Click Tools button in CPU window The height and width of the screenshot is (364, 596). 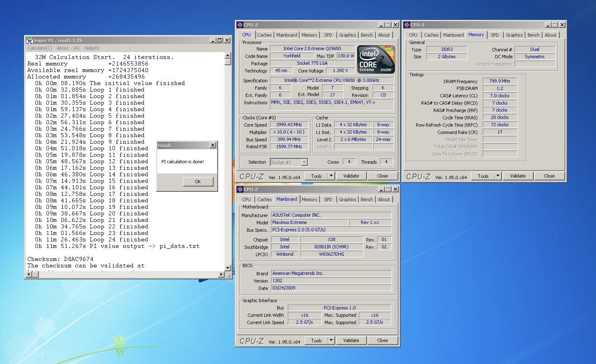pos(317,176)
